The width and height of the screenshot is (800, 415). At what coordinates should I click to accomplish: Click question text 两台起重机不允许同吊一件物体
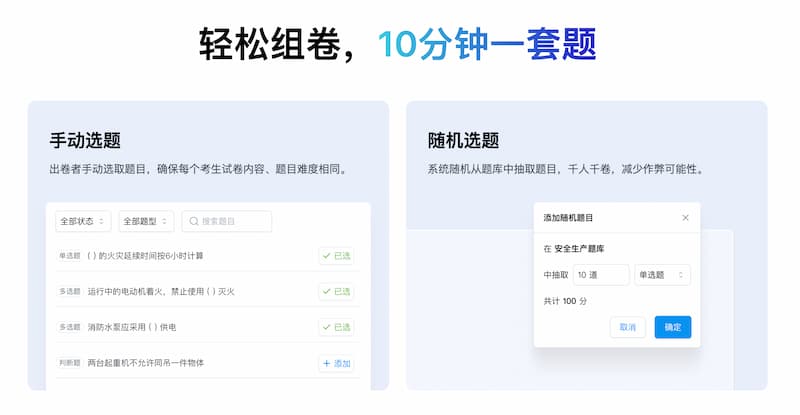tap(145, 363)
